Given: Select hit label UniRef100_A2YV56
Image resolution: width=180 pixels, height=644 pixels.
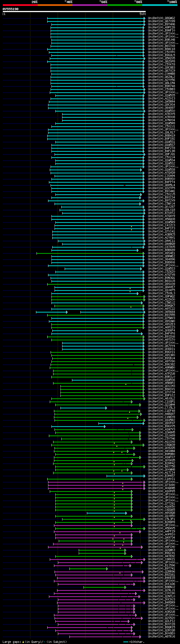Looking at the screenshot, I should [161, 80].
